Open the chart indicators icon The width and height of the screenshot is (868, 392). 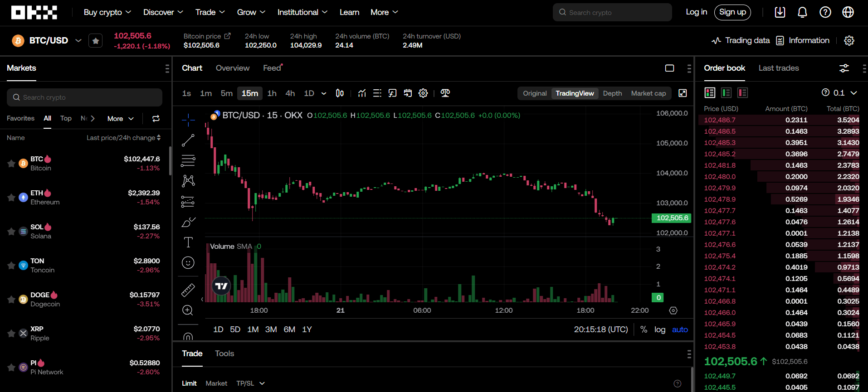pos(362,93)
